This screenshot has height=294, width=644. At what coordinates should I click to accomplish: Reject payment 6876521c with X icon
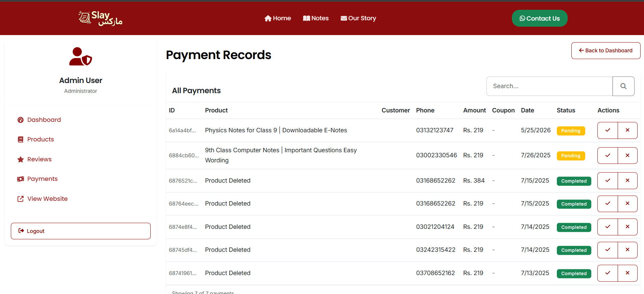pos(627,181)
